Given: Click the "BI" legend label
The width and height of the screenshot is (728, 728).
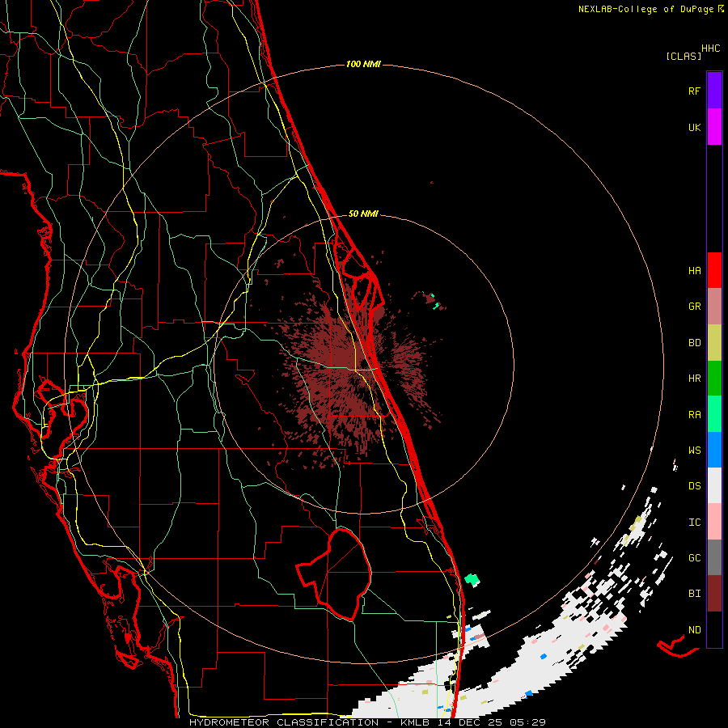Looking at the screenshot, I should click(694, 594).
